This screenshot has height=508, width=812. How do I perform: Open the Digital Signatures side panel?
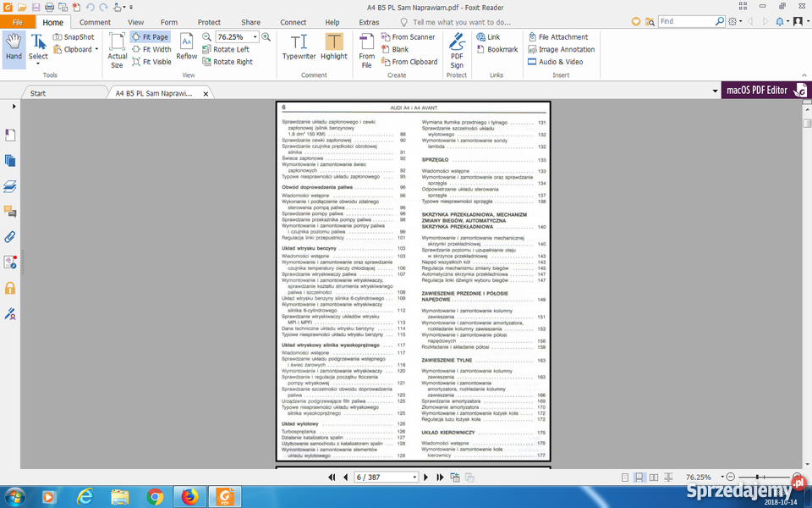coord(10,313)
